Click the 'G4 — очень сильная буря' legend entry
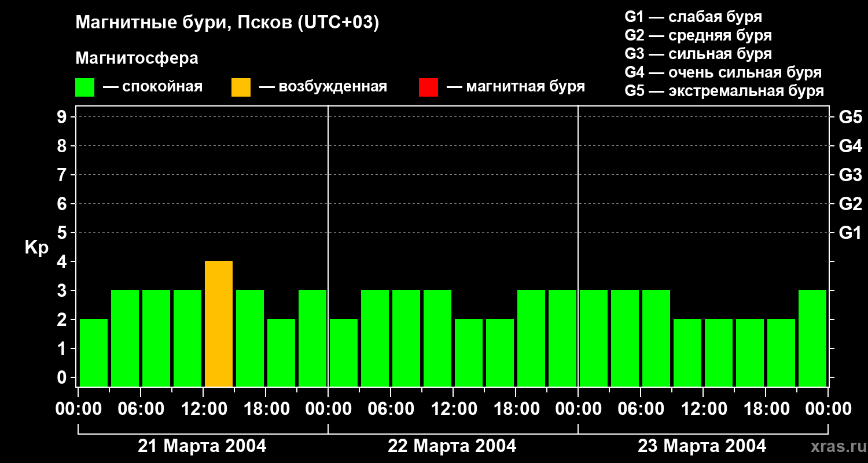The width and height of the screenshot is (868, 463). pyautogui.click(x=723, y=72)
